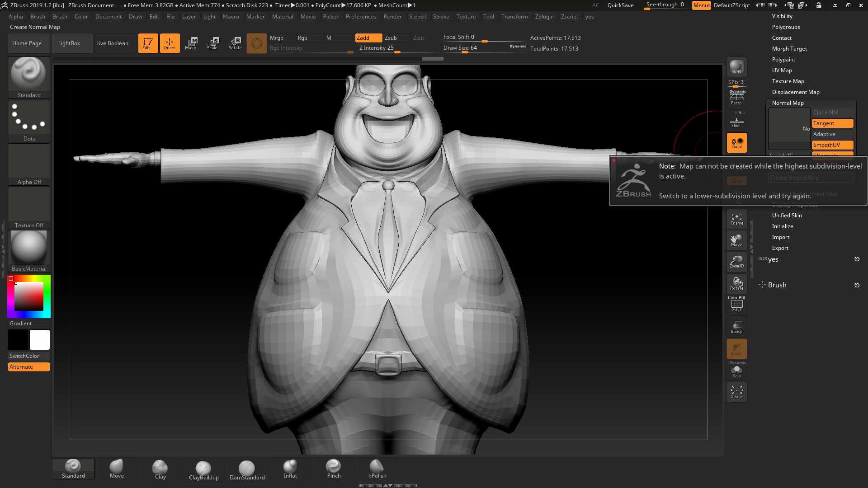
Task: Open the Dots stroke picker
Action: point(29,121)
